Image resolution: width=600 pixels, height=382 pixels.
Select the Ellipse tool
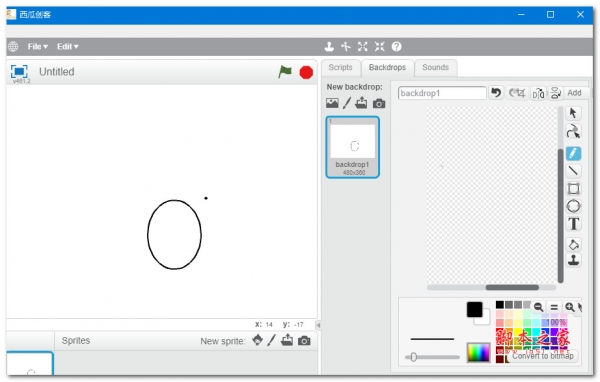click(x=573, y=206)
